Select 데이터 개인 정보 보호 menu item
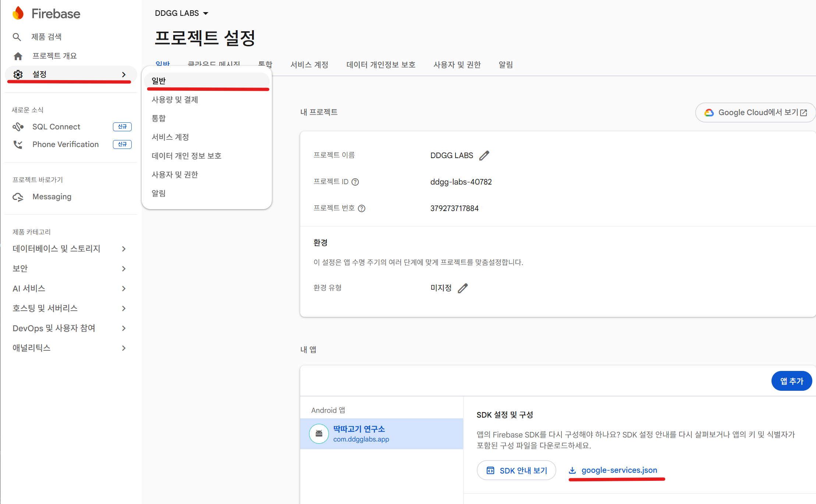 [x=207, y=156]
